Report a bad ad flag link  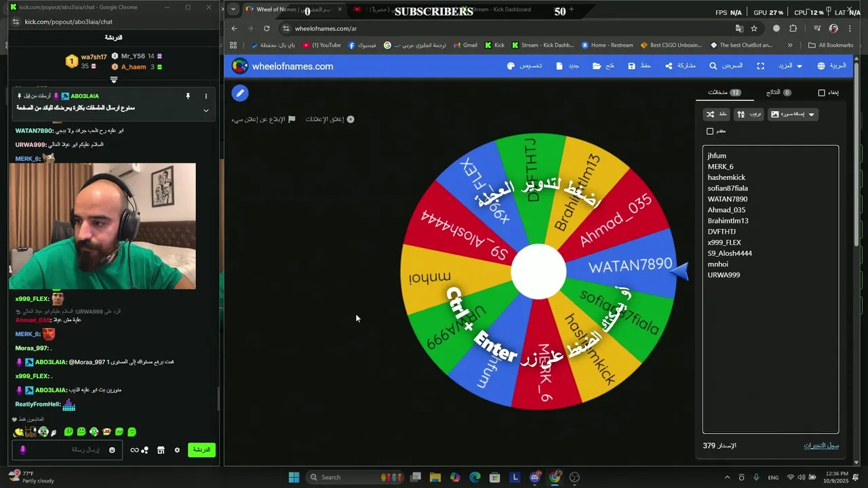coord(263,119)
